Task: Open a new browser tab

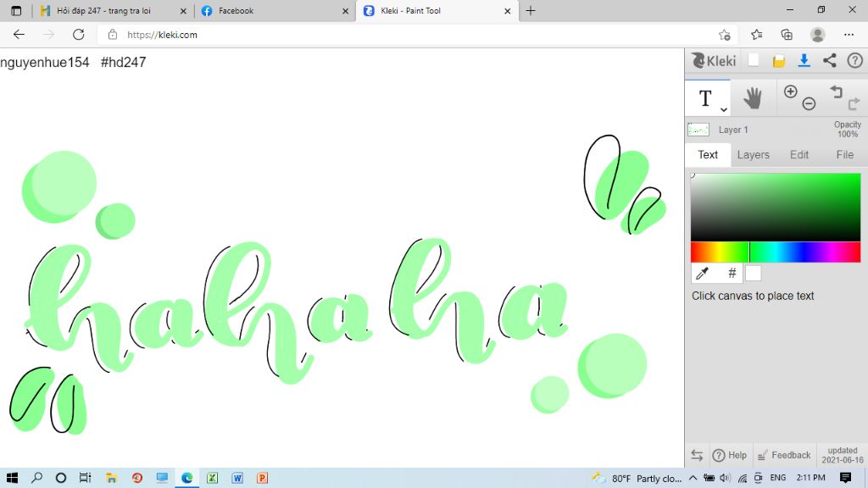Action: click(x=531, y=10)
